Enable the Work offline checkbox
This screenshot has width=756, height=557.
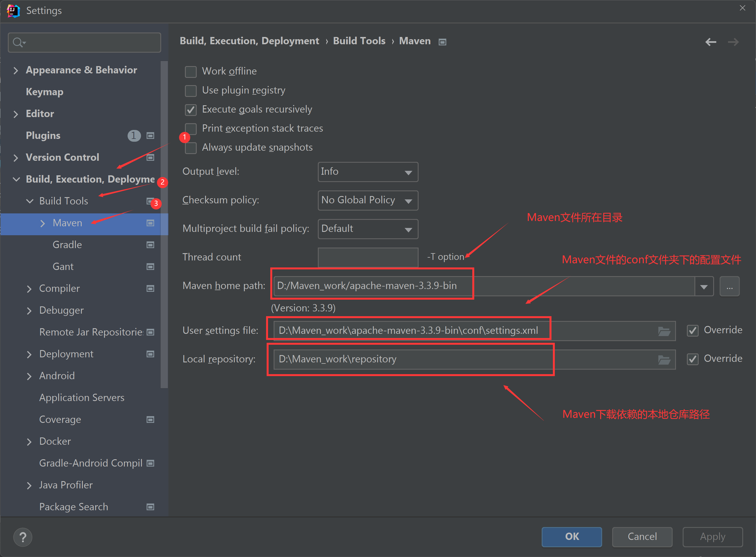(191, 71)
